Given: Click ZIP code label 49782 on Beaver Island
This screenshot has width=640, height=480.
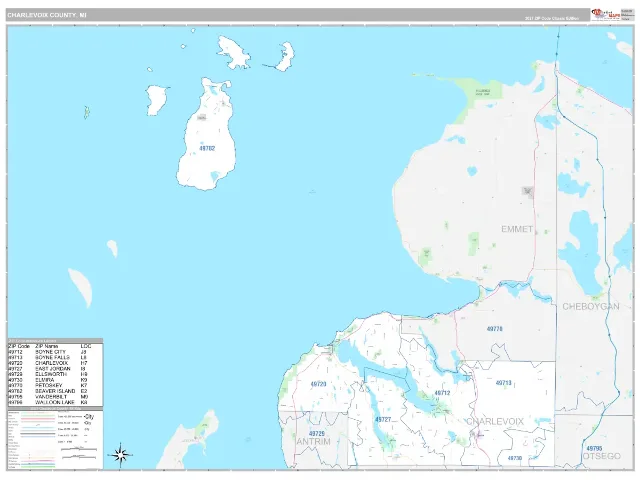Looking at the screenshot, I should 207,148.
